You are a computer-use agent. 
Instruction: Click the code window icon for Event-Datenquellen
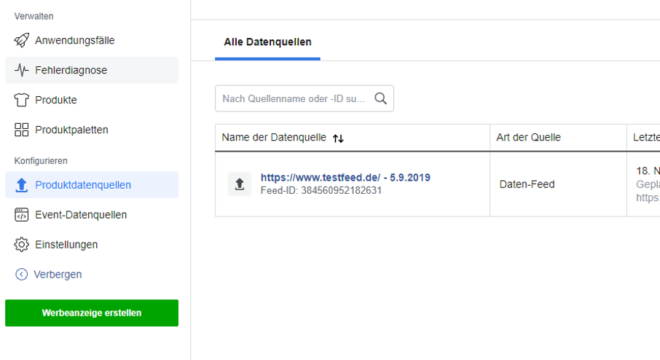pyautogui.click(x=21, y=215)
